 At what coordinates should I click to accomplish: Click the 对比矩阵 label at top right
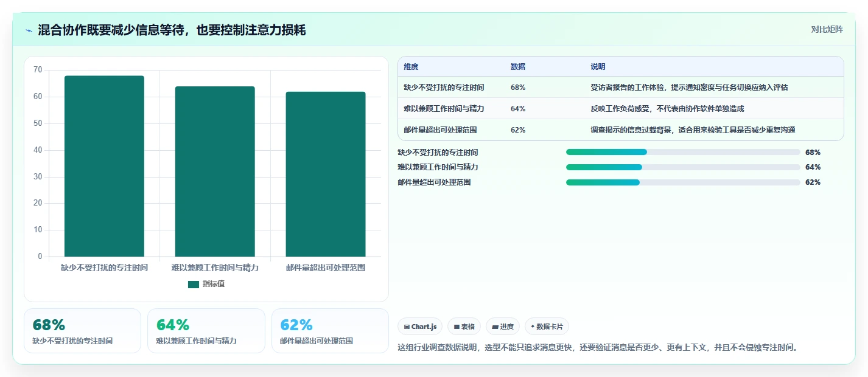pos(827,30)
